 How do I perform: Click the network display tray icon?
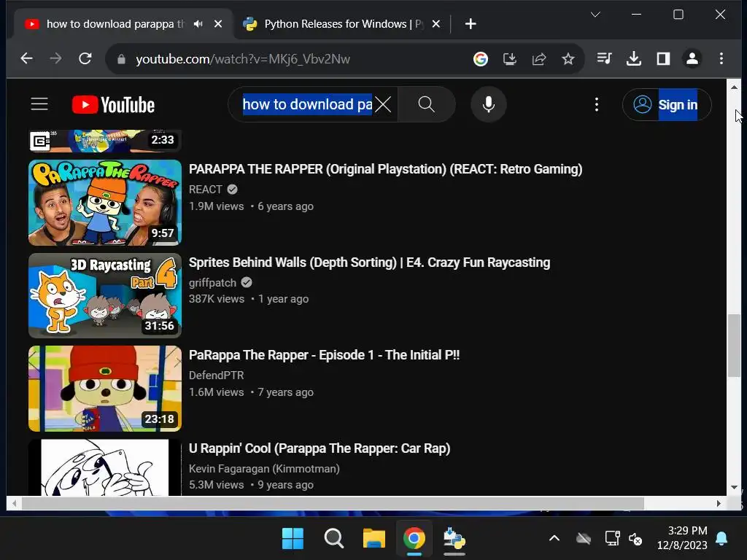click(x=612, y=539)
